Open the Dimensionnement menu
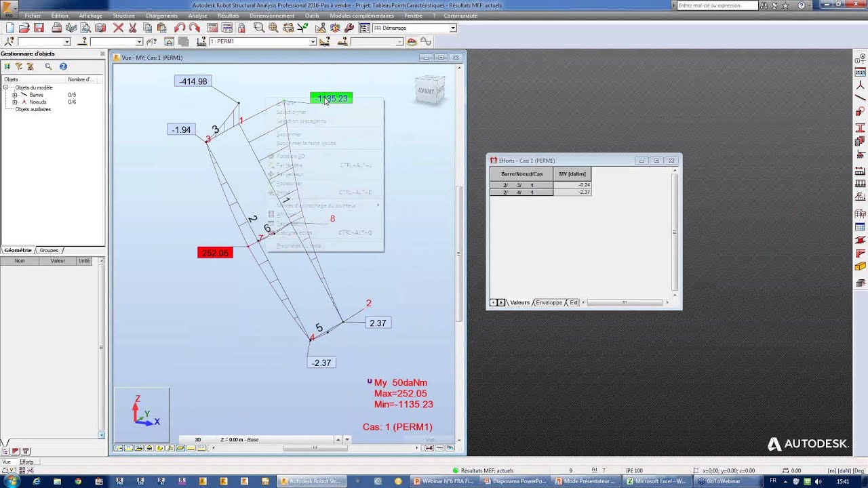Screen dimensions: 868x488 [272, 16]
